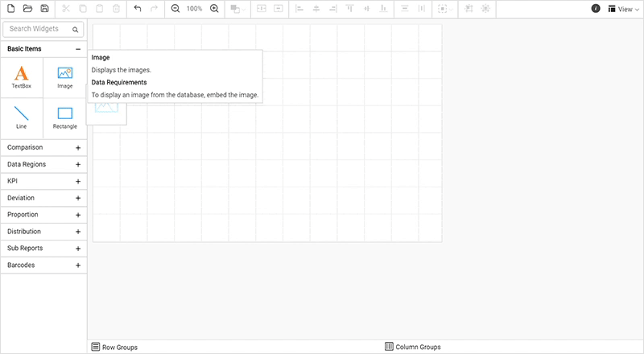Image resolution: width=644 pixels, height=354 pixels.
Task: Click the search magnifier icon
Action: (x=75, y=30)
